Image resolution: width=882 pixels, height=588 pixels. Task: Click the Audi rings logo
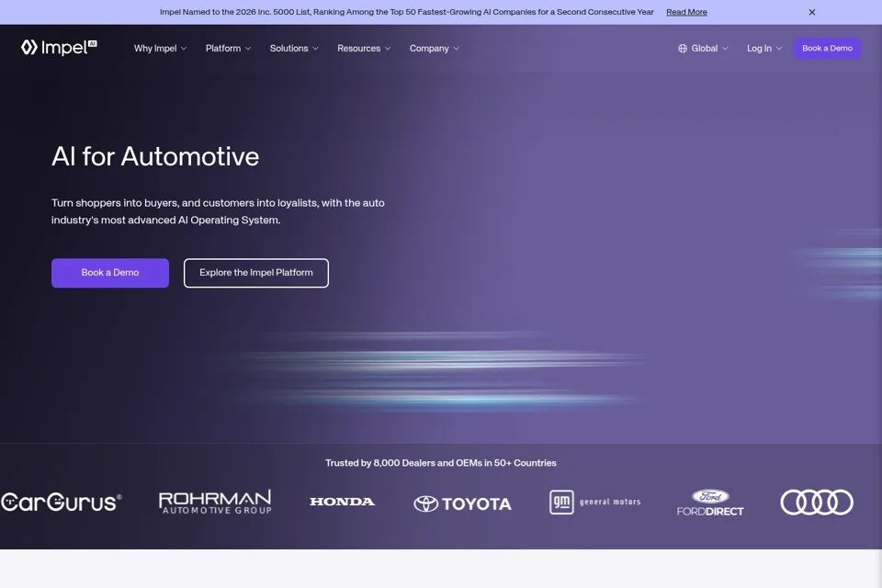(817, 502)
